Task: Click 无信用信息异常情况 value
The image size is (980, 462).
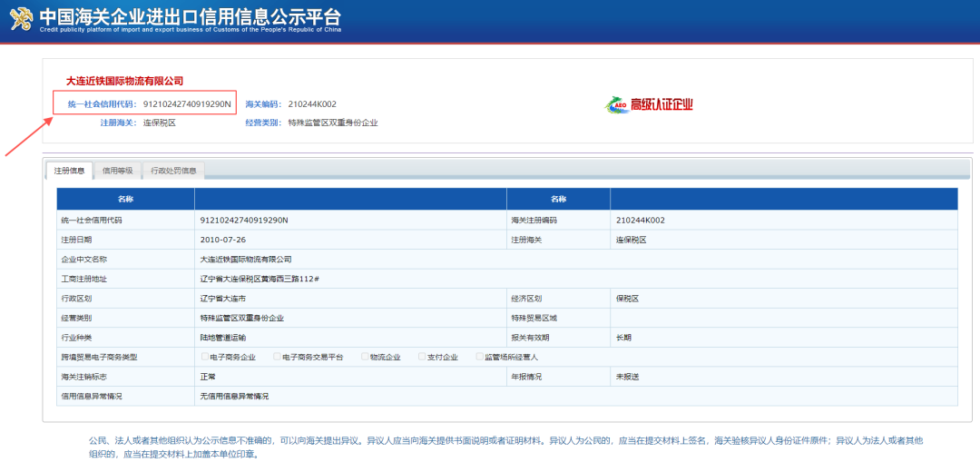Action: [234, 397]
